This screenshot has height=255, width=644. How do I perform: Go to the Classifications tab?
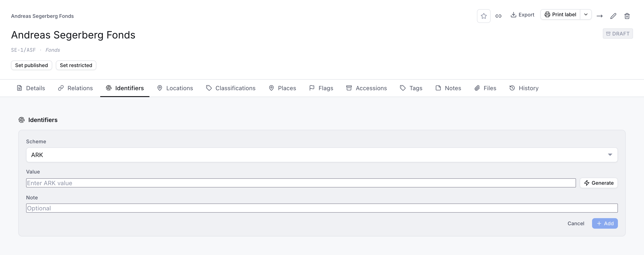click(x=230, y=88)
